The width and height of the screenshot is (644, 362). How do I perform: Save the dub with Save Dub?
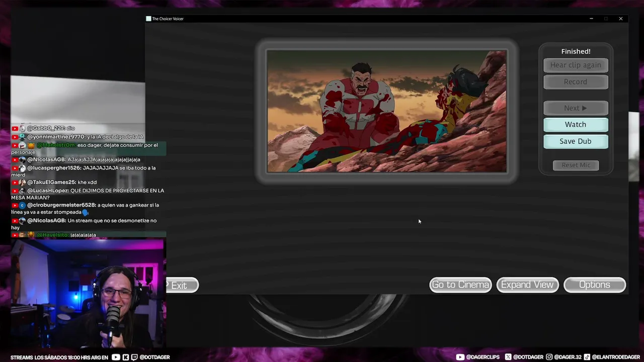point(576,141)
